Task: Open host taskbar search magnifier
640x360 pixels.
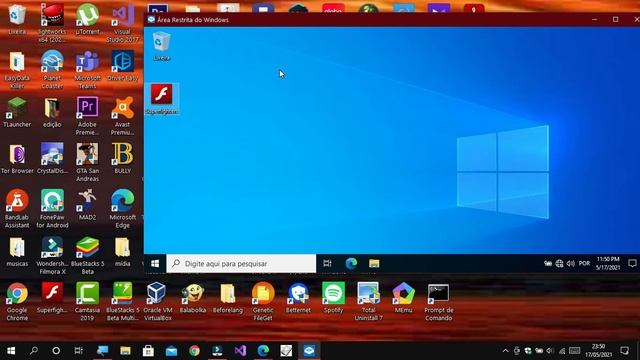Action: point(34,351)
